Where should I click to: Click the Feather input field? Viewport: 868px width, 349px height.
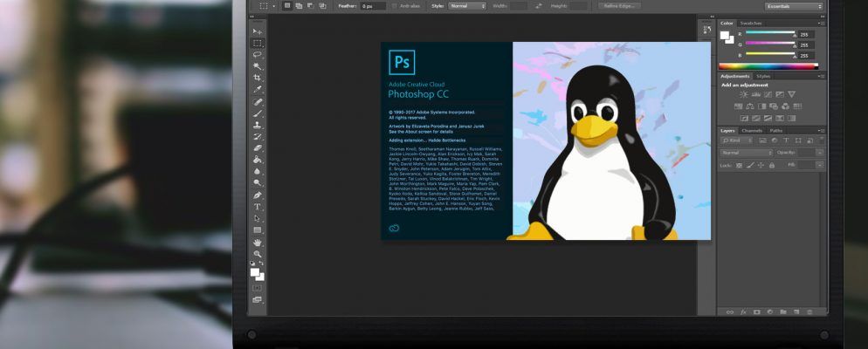(374, 6)
